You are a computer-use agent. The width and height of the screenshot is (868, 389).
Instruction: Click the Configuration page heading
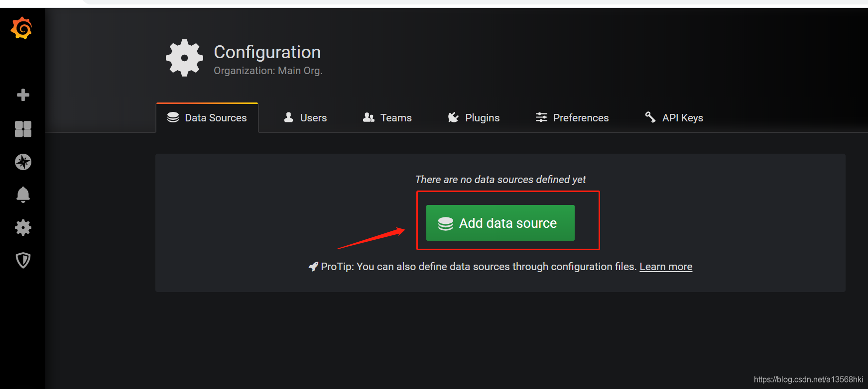[267, 52]
